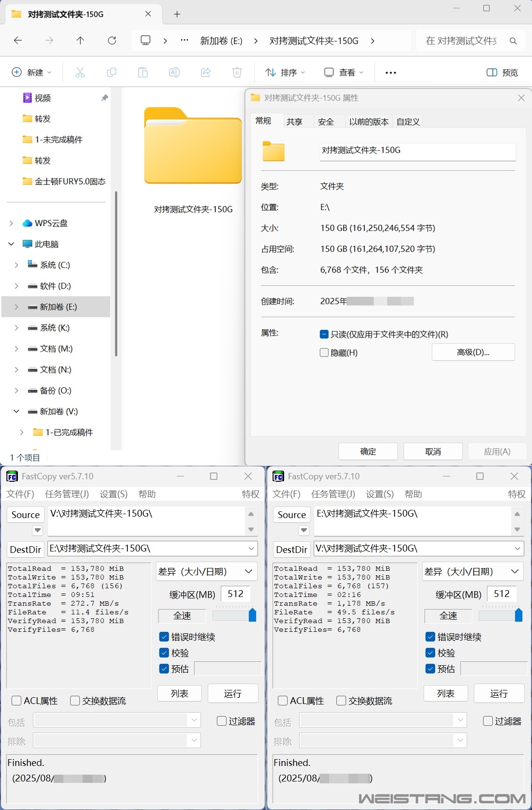Toggle the Preview pane button
Viewport: 532px width, 810px height.
[502, 73]
